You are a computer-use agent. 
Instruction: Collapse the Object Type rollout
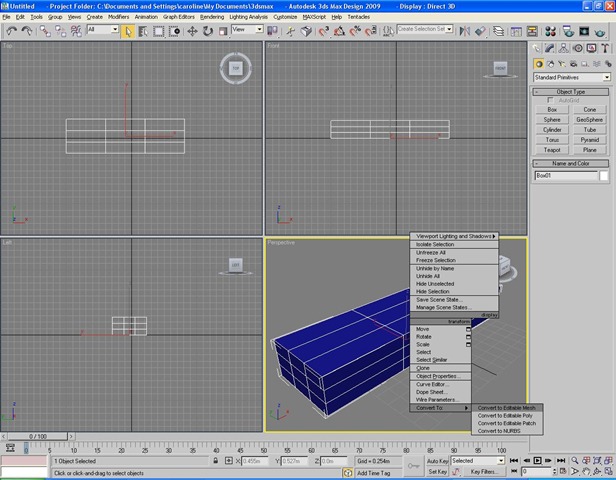570,92
